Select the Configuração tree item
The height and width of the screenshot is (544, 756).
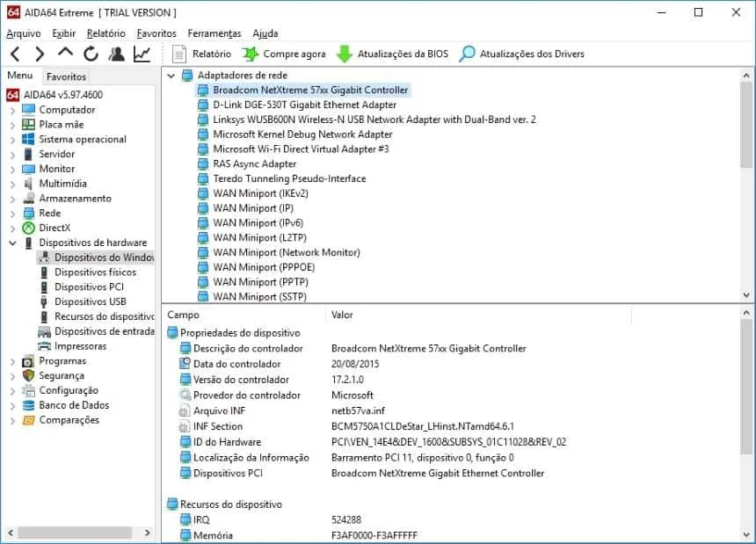[61, 391]
